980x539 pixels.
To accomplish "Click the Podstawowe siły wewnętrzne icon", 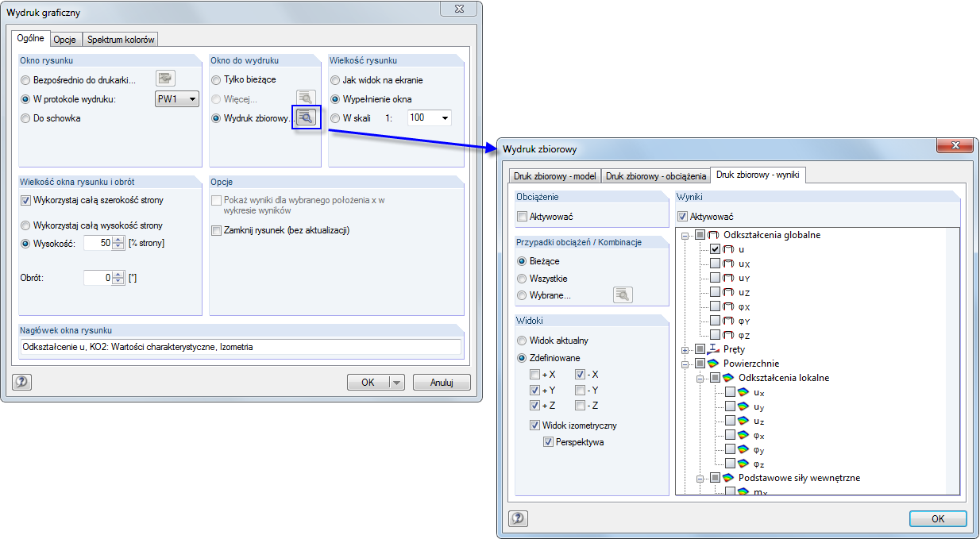I will [728, 478].
